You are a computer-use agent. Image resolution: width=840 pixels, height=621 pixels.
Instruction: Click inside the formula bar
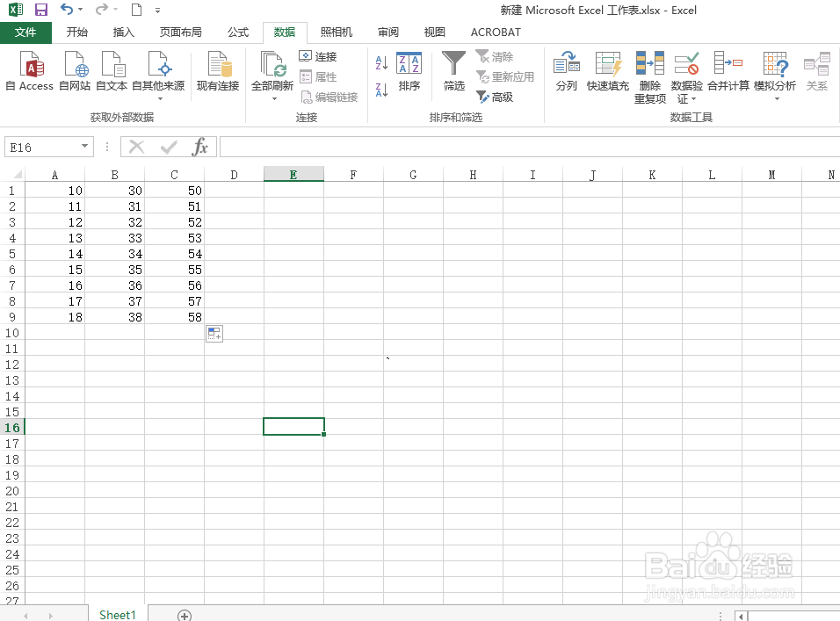[x=529, y=147]
